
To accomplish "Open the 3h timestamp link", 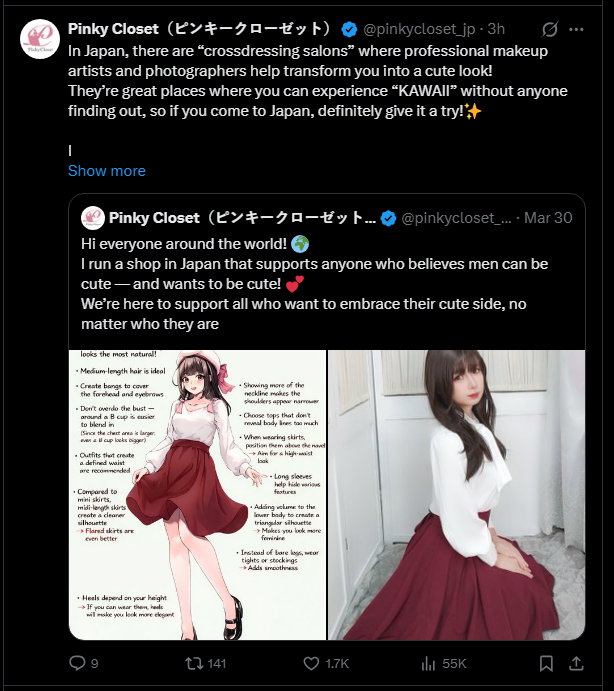I will point(496,29).
